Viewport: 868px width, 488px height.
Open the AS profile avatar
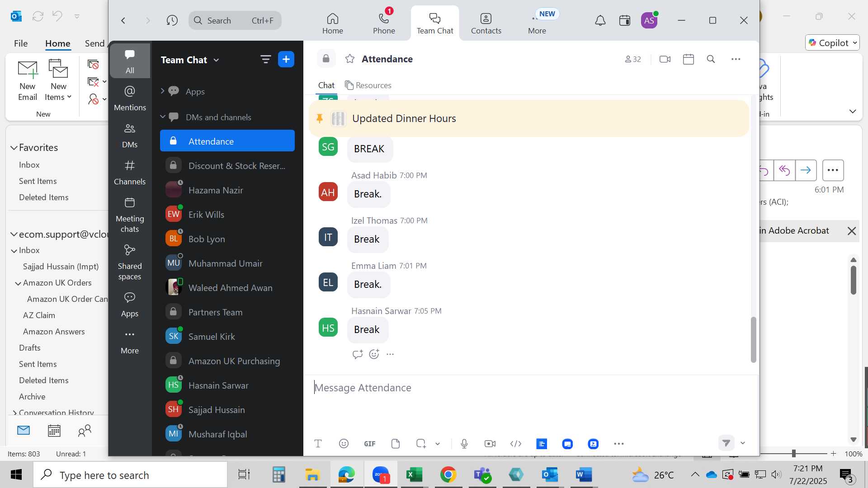(x=649, y=20)
